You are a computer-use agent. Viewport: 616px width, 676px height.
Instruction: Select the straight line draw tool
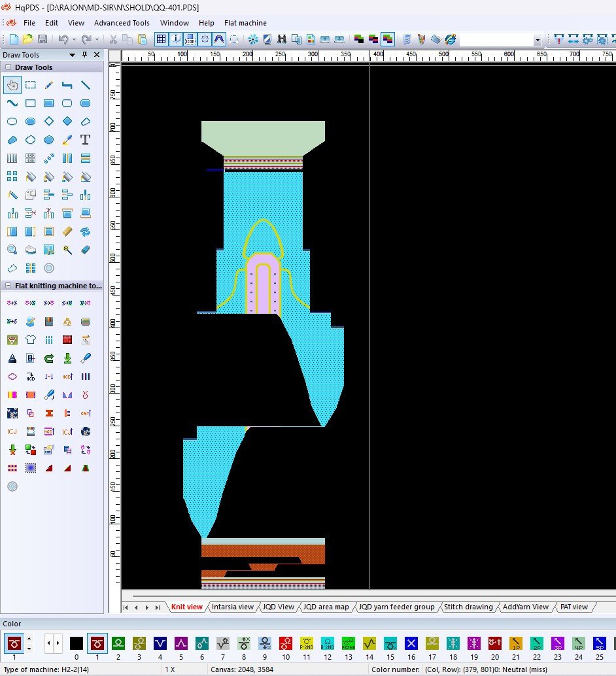(x=85, y=85)
